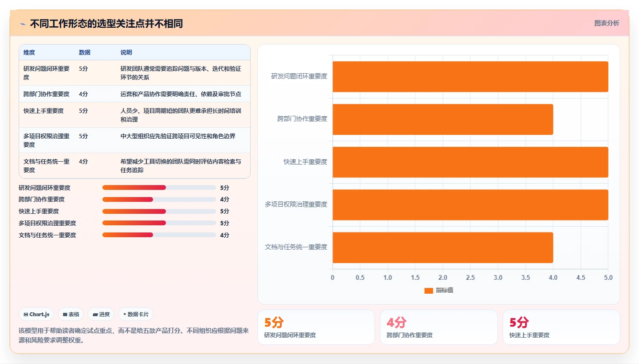Open the 5分 研发问题闭环重要度 data card
Image resolution: width=639 pixels, height=364 pixels.
pyautogui.click(x=316, y=327)
